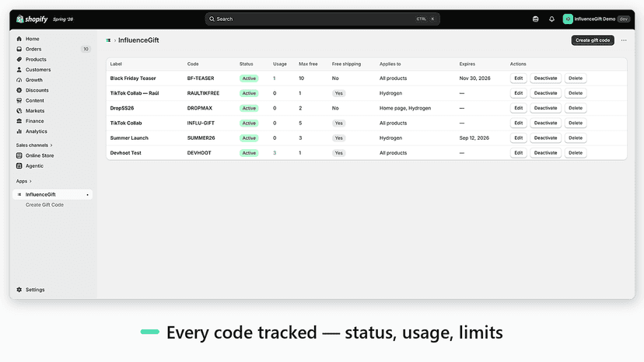Screen dimensions: 644x362
Task: Click the Label column header
Action: click(116, 64)
